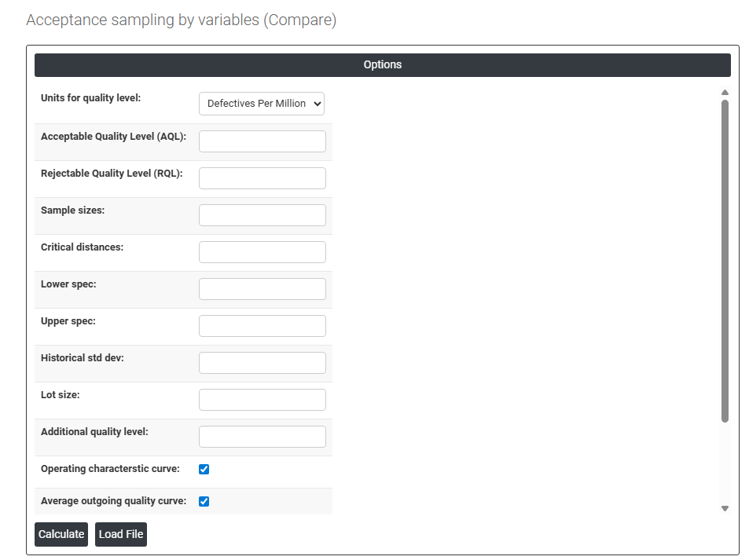The height and width of the screenshot is (560, 749).
Task: Open the Units for quality level dropdown
Action: [x=261, y=104]
